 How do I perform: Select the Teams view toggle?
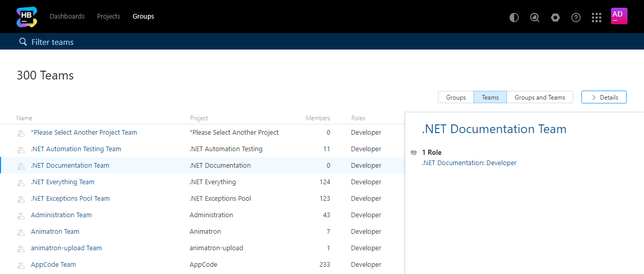pyautogui.click(x=490, y=97)
